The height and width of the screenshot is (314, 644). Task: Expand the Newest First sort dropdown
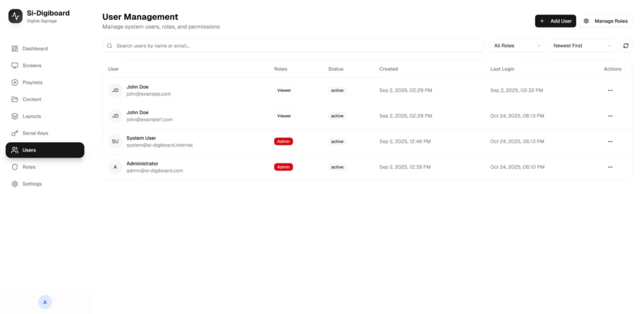click(x=582, y=46)
